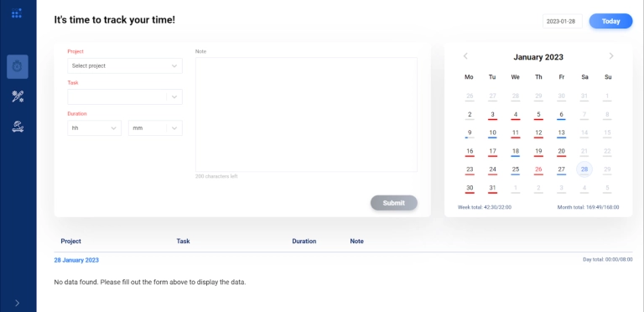
Task: Select January 11 in the calendar
Action: point(516,133)
